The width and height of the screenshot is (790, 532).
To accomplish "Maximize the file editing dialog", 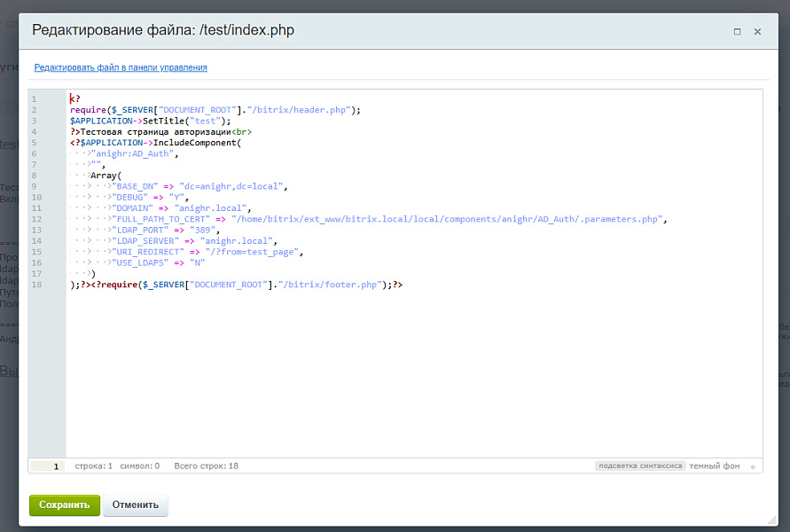I will tap(736, 31).
